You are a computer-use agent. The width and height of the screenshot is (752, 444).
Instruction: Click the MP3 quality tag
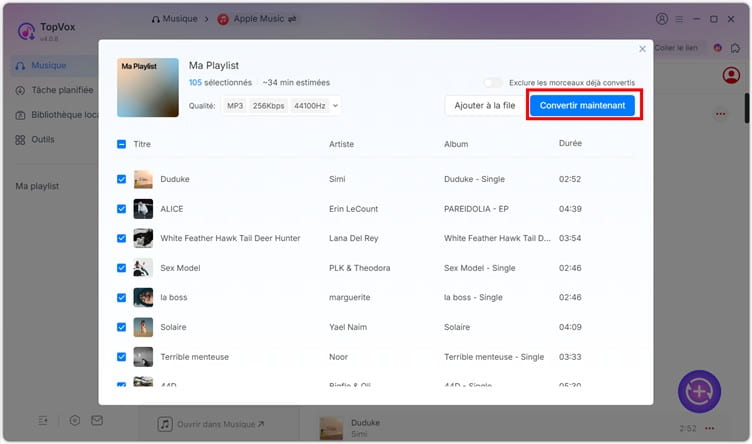[235, 105]
